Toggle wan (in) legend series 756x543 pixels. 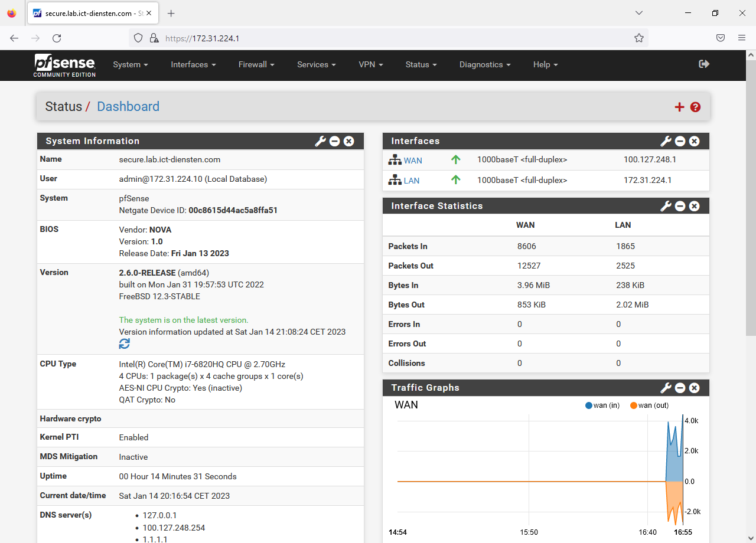(x=602, y=405)
